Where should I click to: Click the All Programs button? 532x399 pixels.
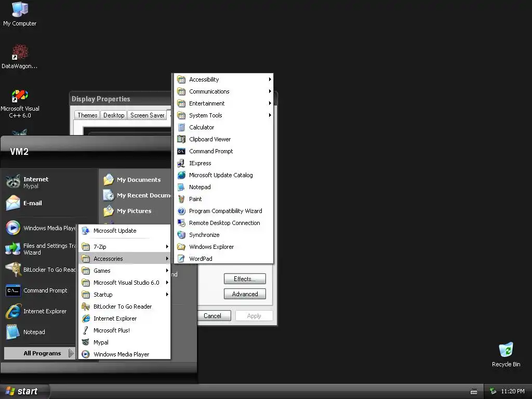point(39,353)
